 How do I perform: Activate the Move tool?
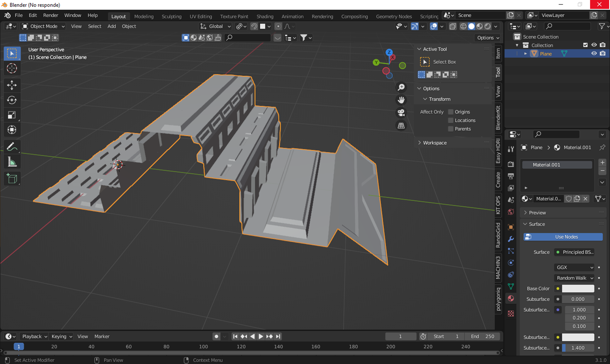point(12,85)
